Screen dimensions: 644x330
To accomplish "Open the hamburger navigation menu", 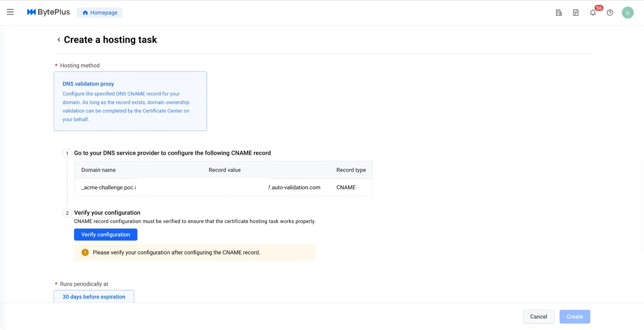I will (x=10, y=12).
